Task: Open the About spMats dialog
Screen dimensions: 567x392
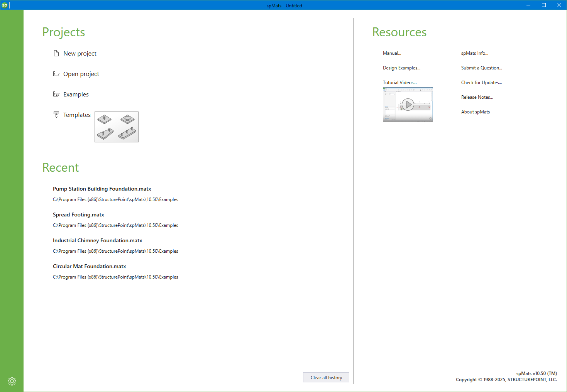Action: click(x=475, y=112)
